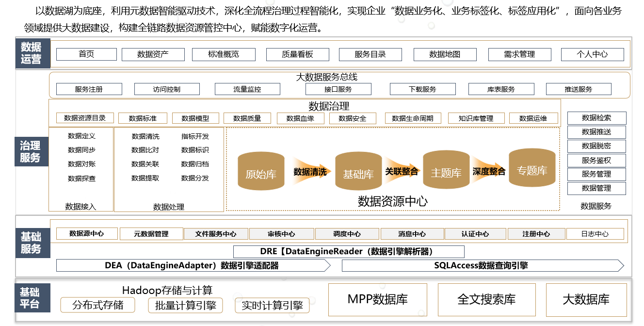Viewport: 644px width, 326px height.
Task: Click 数据同步 in the 数据接入 list
Action: [81, 150]
